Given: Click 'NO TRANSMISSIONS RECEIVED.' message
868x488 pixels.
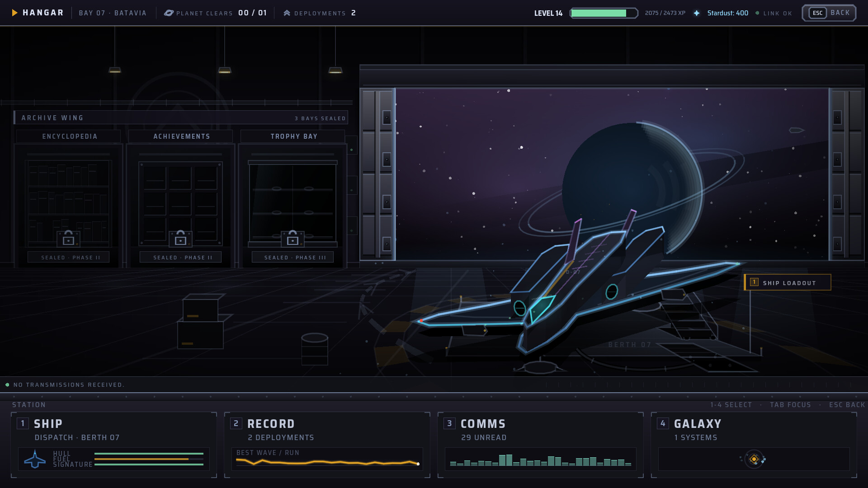Looking at the screenshot, I should [69, 385].
